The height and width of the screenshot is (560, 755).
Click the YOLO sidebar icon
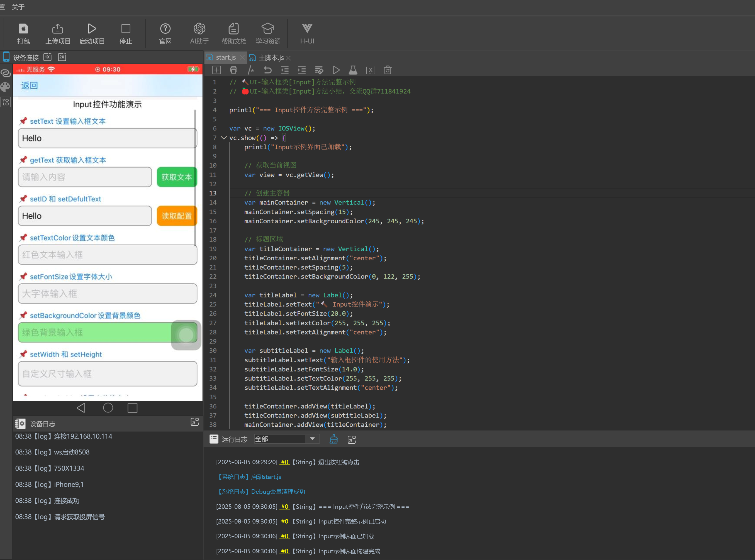pyautogui.click(x=6, y=102)
